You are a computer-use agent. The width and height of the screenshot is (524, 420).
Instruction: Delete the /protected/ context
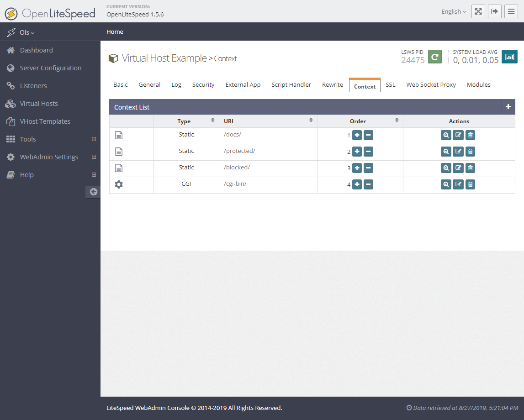470,152
